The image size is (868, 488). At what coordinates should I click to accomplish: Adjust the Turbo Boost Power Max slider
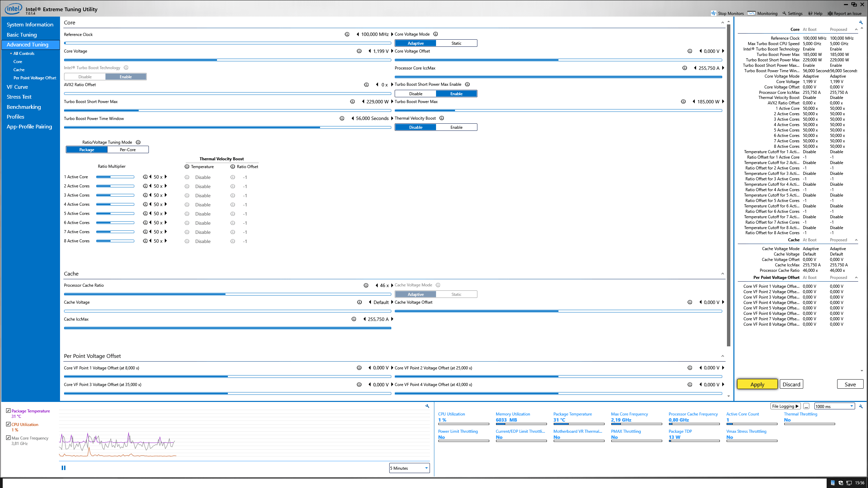click(x=558, y=110)
